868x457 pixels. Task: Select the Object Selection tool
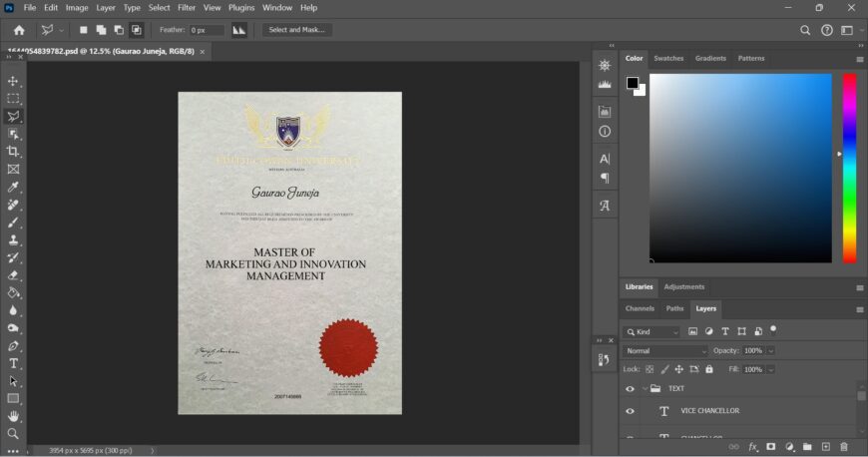[x=13, y=134]
